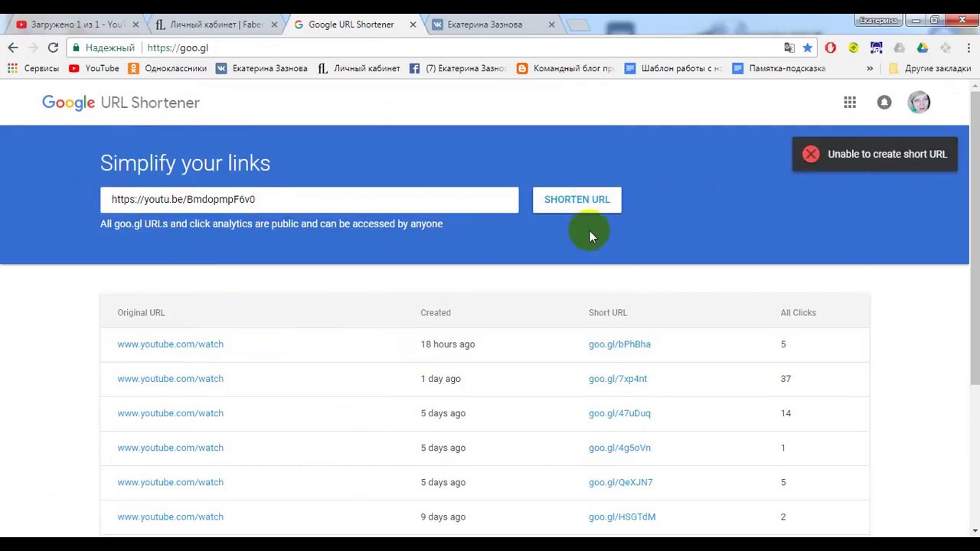Click the Opera extension icon
The height and width of the screenshot is (551, 980).
point(831,47)
